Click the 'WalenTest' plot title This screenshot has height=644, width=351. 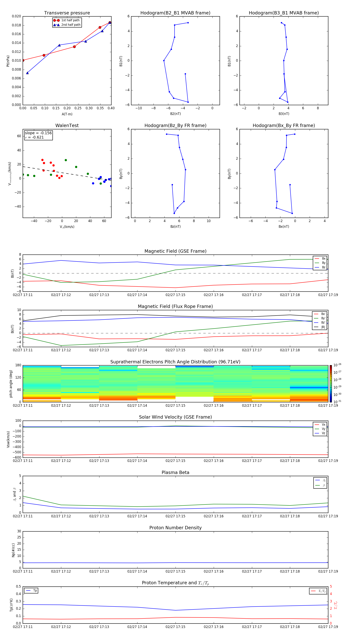click(67, 125)
